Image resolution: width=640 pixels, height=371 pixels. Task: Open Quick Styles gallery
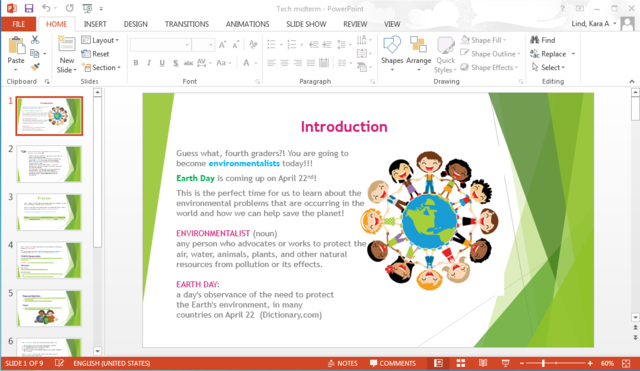[x=445, y=55]
